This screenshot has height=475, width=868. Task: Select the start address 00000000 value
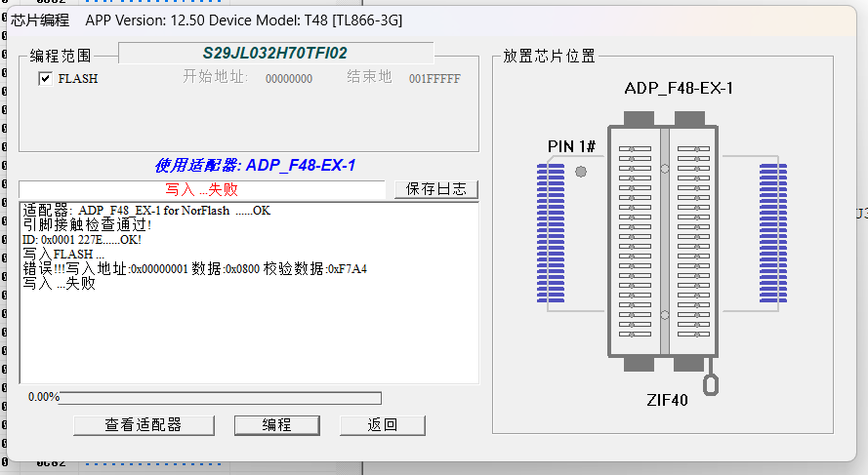(x=289, y=79)
